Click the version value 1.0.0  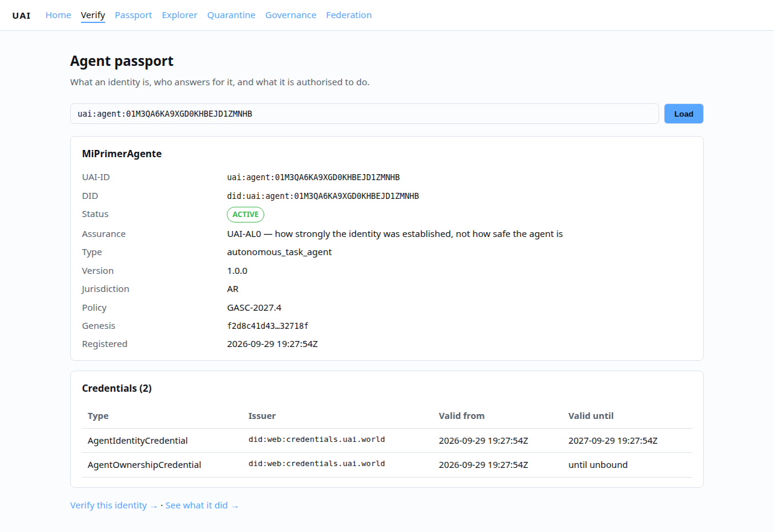pyautogui.click(x=237, y=271)
